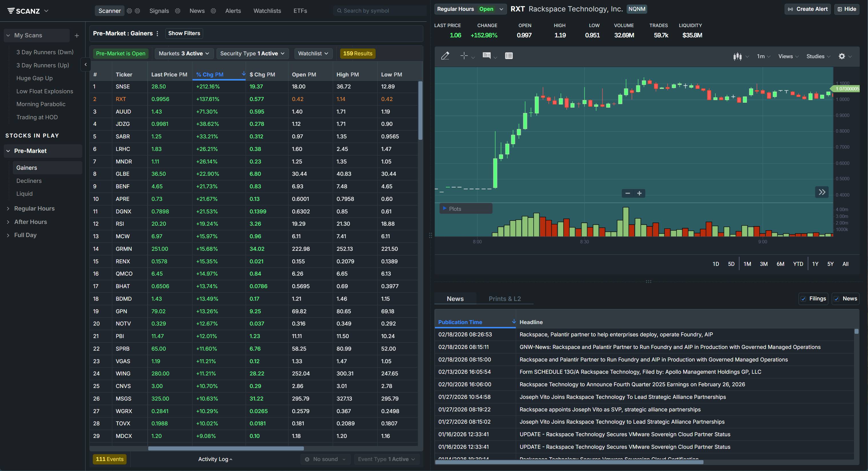Screen dimensions: 868x471
Task: Switch to the Prints & L2 tab
Action: [505, 299]
